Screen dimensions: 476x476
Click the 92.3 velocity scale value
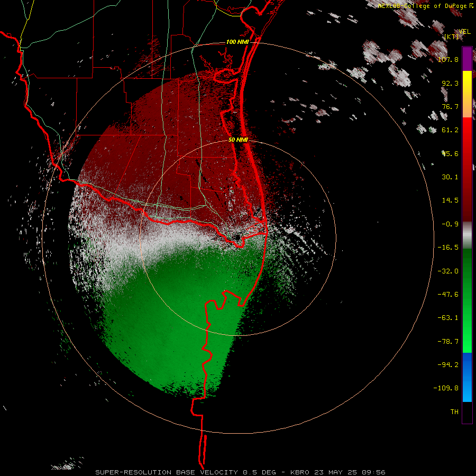click(450, 83)
